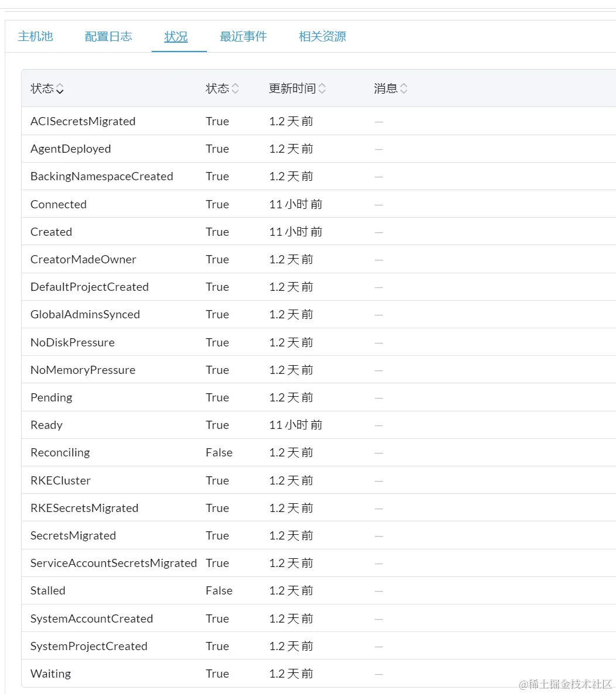Click 11 小时前 in the Connected row
The width and height of the screenshot is (616, 694).
point(295,204)
